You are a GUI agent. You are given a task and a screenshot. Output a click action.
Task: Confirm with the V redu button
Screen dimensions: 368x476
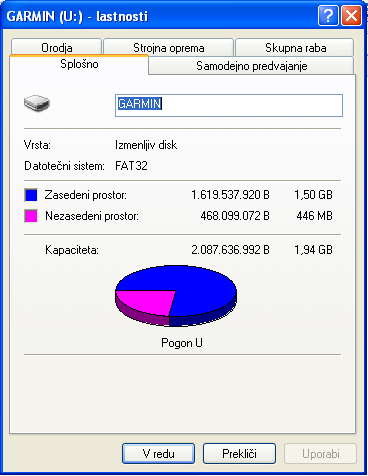[158, 453]
